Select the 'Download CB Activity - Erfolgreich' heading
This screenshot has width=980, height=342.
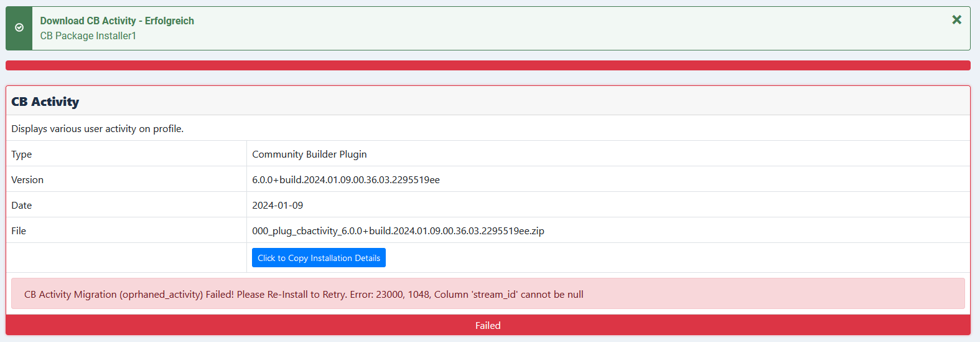coord(117,21)
